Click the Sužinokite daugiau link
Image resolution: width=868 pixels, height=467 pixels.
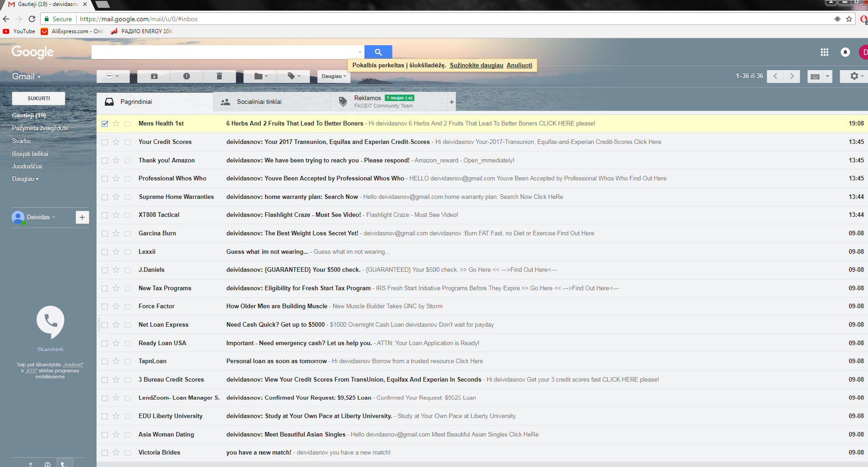point(476,65)
